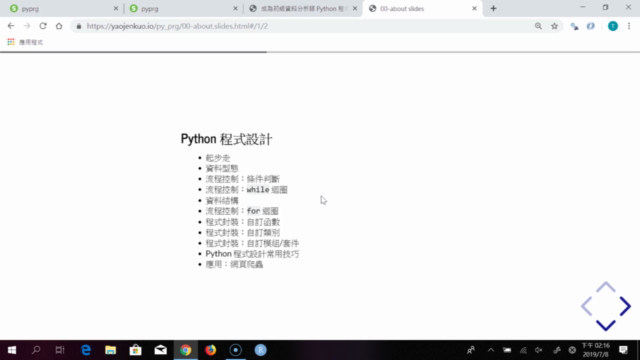Open the volume control in system tray
This screenshot has width=640, height=360.
(539, 350)
